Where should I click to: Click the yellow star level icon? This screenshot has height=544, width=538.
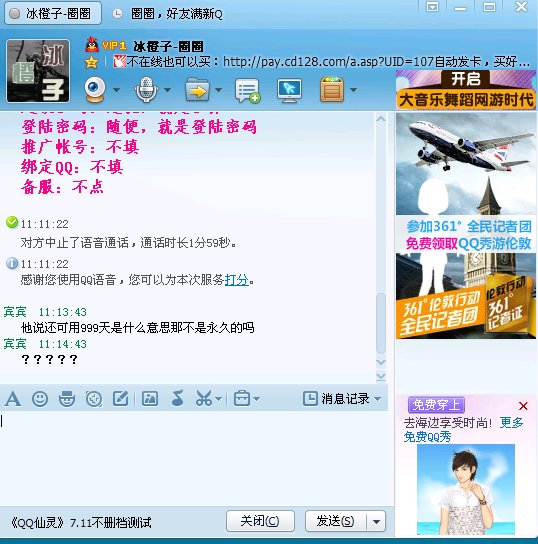click(x=92, y=62)
